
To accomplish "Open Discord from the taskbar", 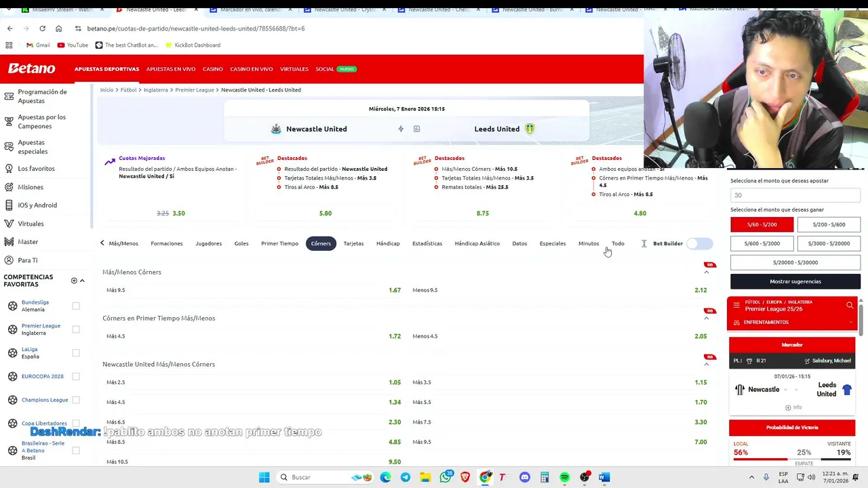I will (x=524, y=477).
